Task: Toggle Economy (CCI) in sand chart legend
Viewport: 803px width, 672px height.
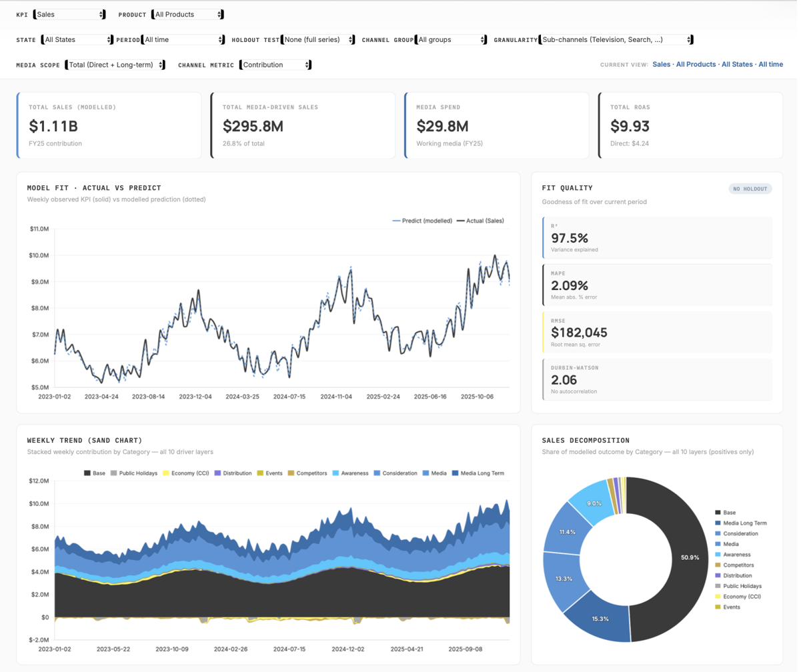Action: [186, 473]
